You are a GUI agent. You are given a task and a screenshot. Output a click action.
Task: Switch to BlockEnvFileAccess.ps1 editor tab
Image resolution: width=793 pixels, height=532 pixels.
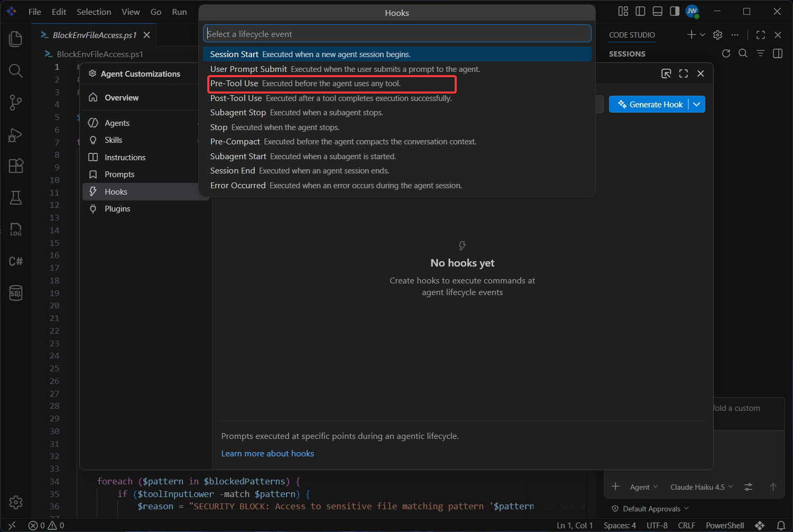click(95, 35)
